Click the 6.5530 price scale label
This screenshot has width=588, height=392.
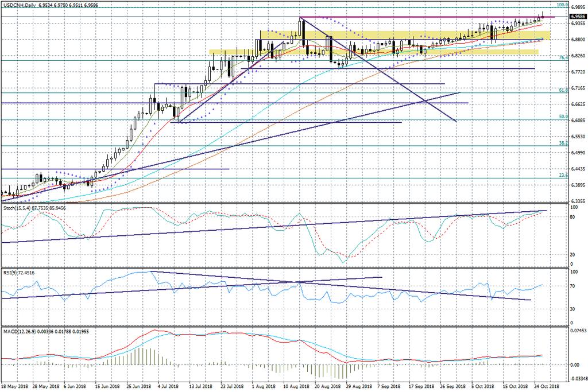tap(578, 137)
